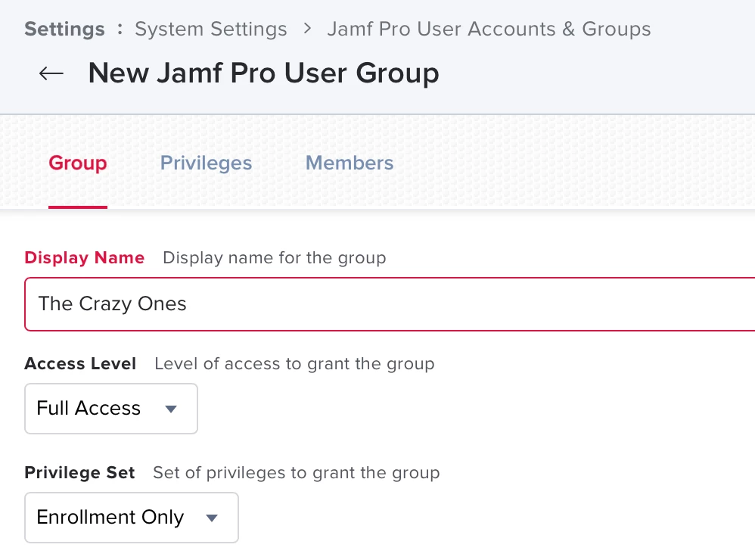The width and height of the screenshot is (755, 560).
Task: Click the Display Name label
Action: coord(84,258)
